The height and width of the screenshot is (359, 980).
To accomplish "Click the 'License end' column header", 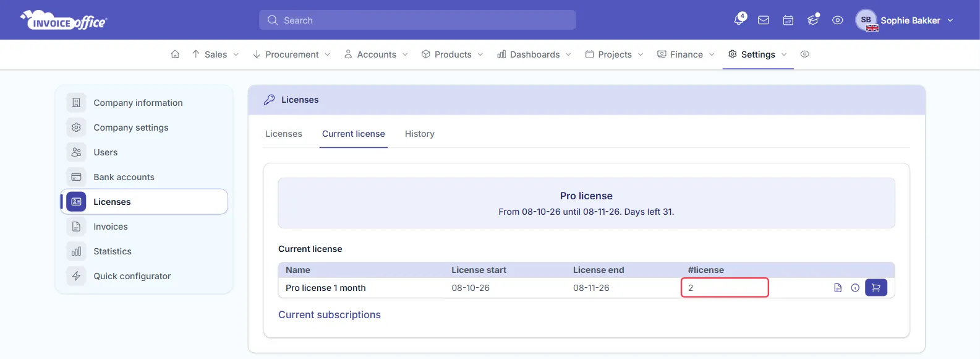I will pyautogui.click(x=599, y=270).
